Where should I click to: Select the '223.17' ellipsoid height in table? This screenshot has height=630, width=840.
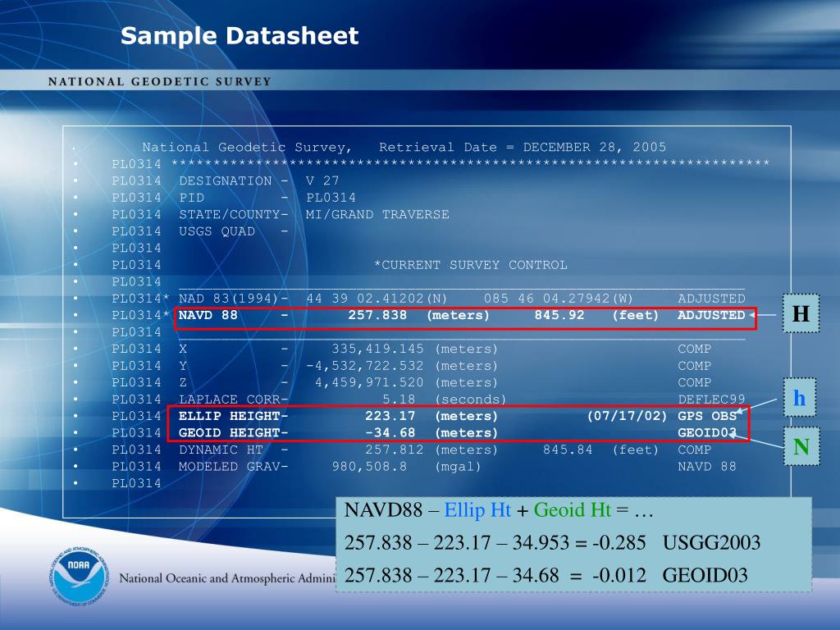(390, 416)
